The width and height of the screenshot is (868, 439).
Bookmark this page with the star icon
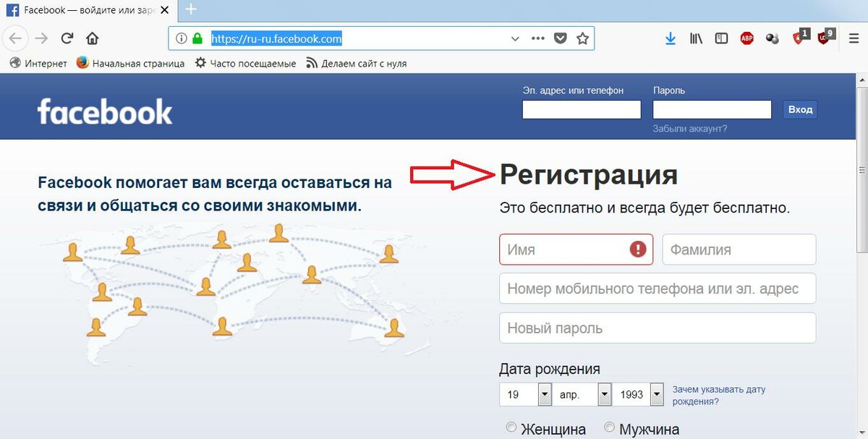[x=582, y=38]
